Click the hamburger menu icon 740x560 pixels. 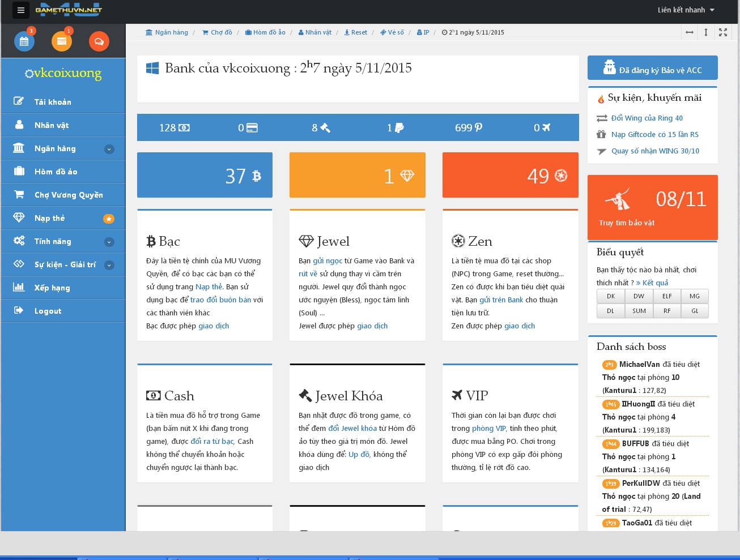click(x=21, y=10)
